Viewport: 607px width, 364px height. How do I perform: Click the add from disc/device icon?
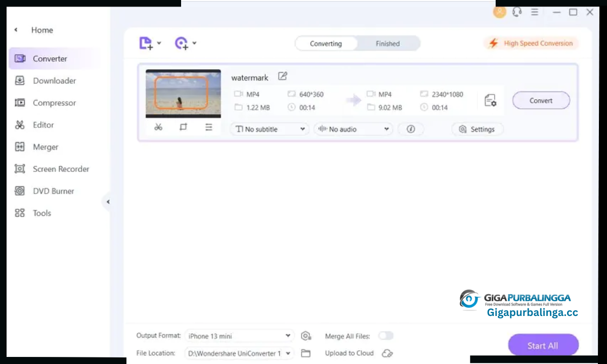(x=182, y=43)
